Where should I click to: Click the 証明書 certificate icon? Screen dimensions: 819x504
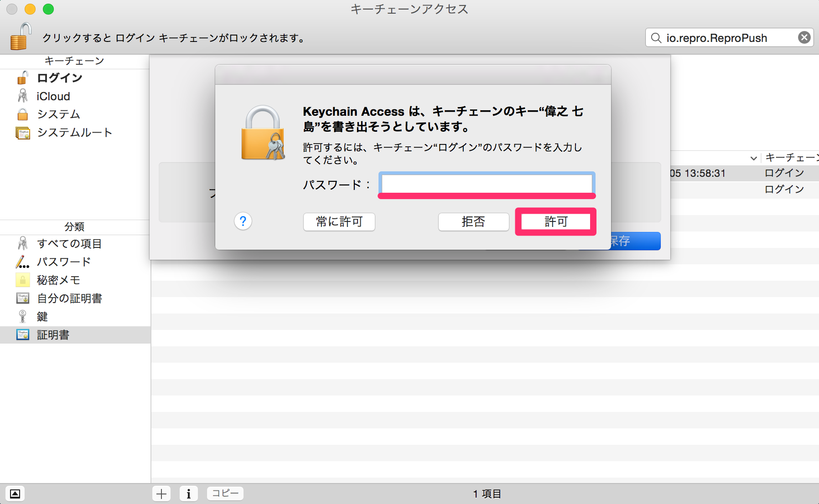coord(23,335)
